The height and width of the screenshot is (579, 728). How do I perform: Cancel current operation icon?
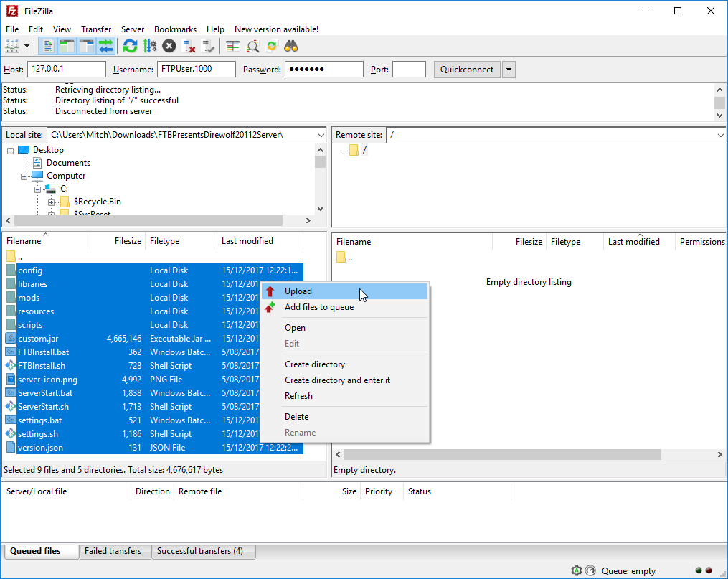tap(169, 46)
